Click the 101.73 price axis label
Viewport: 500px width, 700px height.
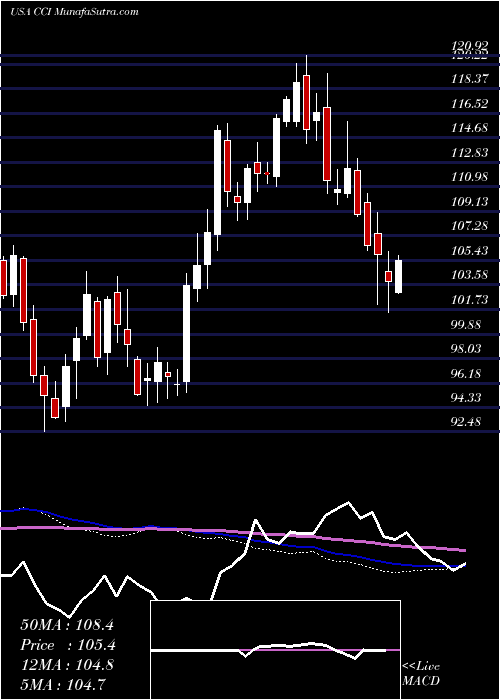[469, 300]
